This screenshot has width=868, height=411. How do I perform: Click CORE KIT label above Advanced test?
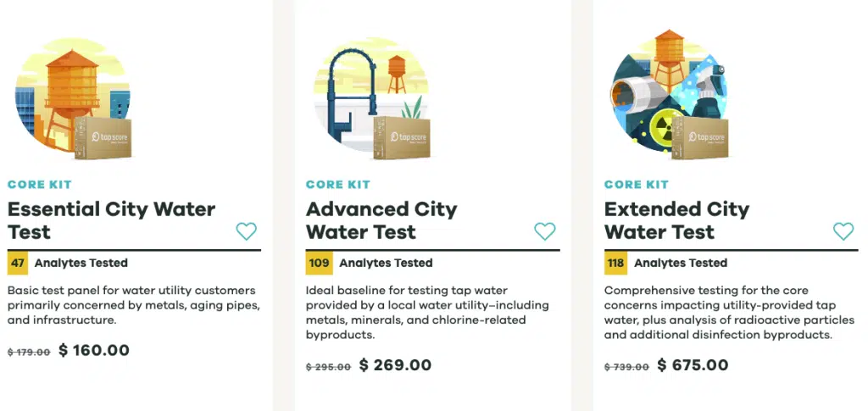pyautogui.click(x=338, y=184)
